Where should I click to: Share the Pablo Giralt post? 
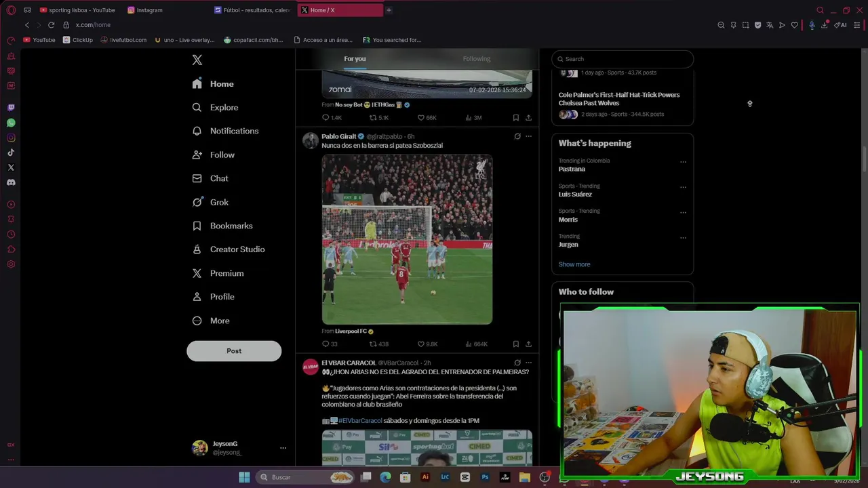(x=528, y=344)
